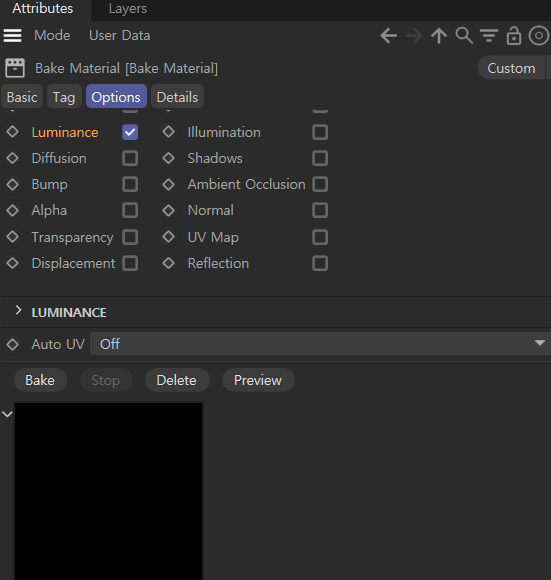Tick the Shadows checkbox
The height and width of the screenshot is (580, 551).
[x=320, y=158]
